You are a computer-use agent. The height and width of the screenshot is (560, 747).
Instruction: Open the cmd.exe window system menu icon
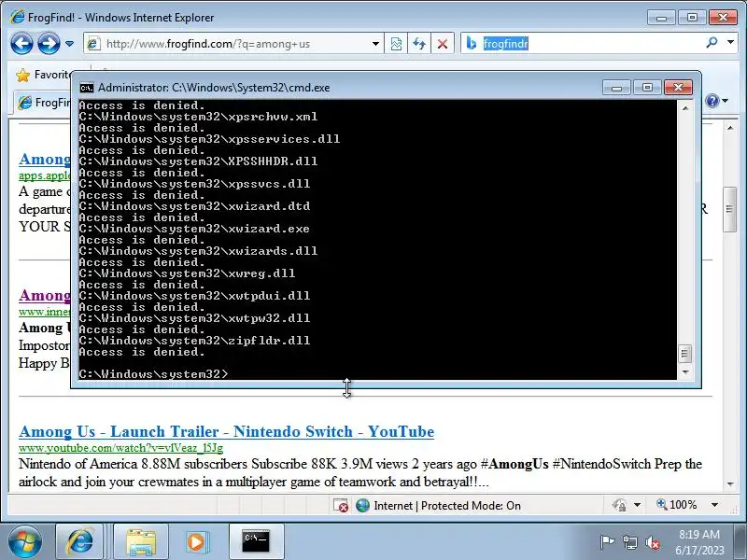pyautogui.click(x=87, y=88)
